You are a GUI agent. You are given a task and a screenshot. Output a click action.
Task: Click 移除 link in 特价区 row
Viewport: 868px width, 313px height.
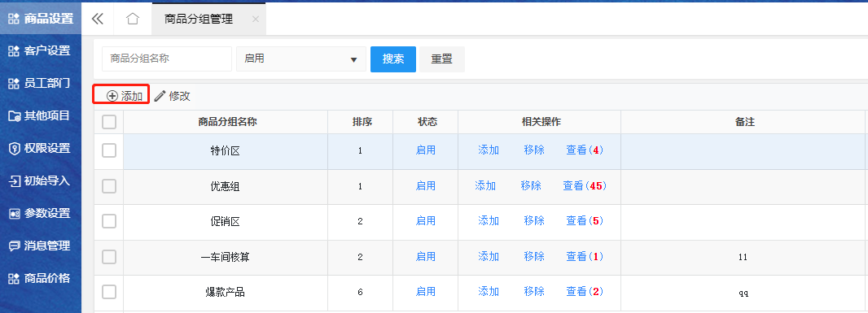[x=534, y=150]
